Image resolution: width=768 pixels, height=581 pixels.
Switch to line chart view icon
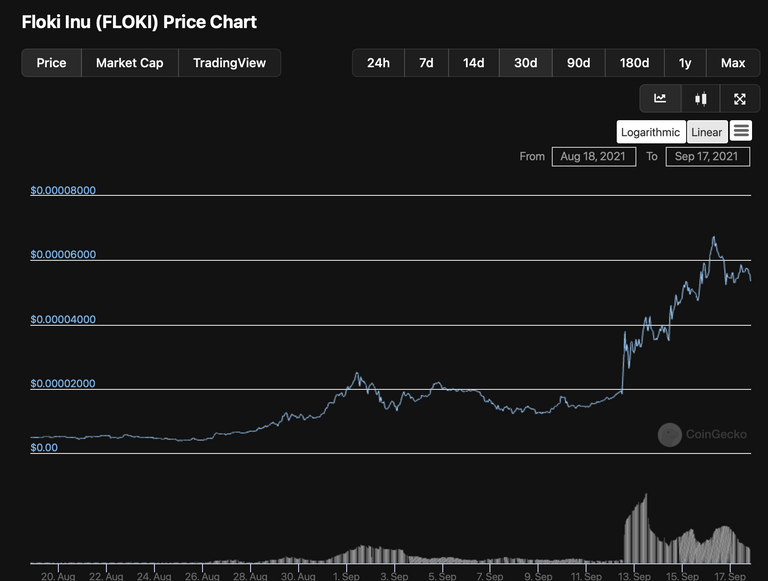[660, 98]
